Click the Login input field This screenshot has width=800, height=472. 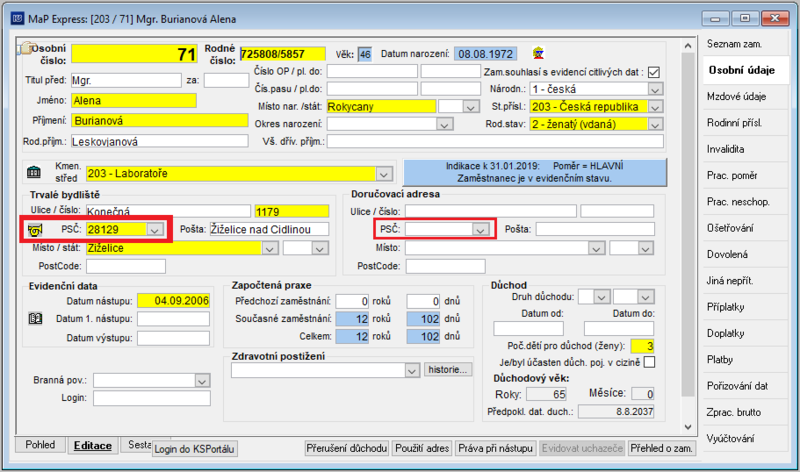152,398
